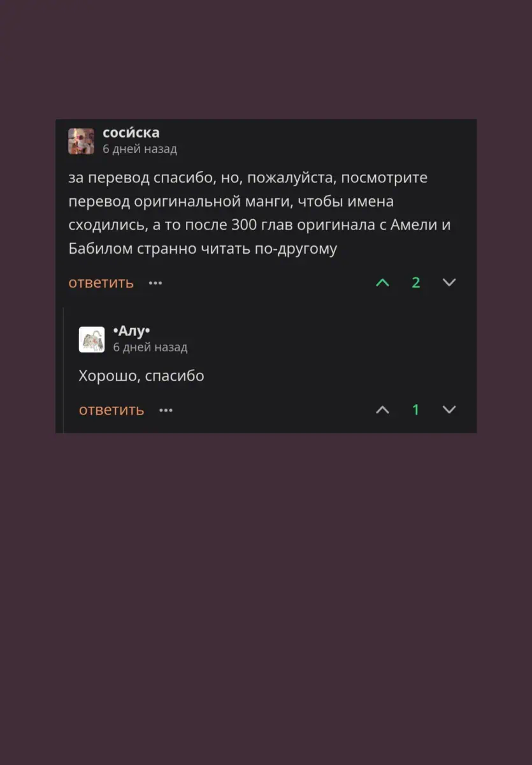
Task: Open the сосиска username link
Action: click(131, 133)
